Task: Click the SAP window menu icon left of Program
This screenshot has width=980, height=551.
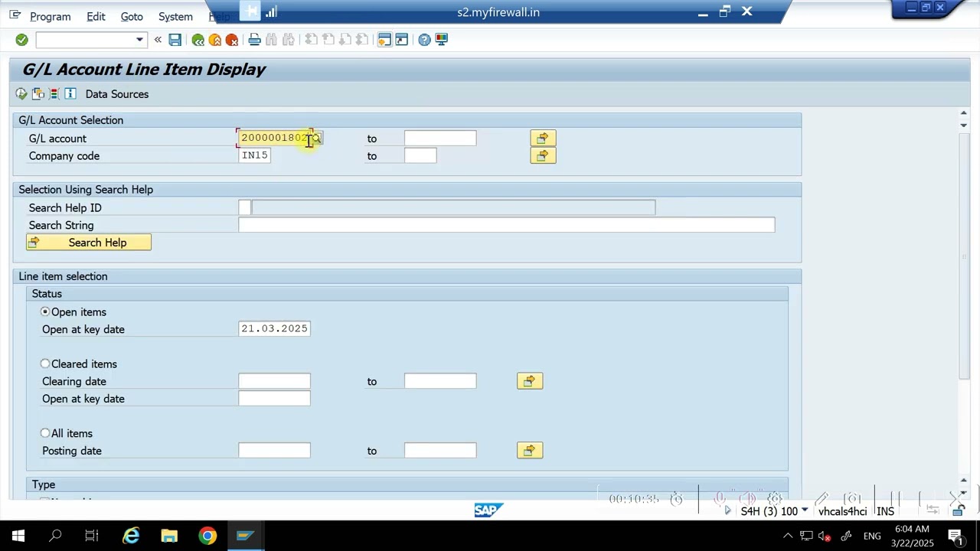Action: [x=15, y=15]
